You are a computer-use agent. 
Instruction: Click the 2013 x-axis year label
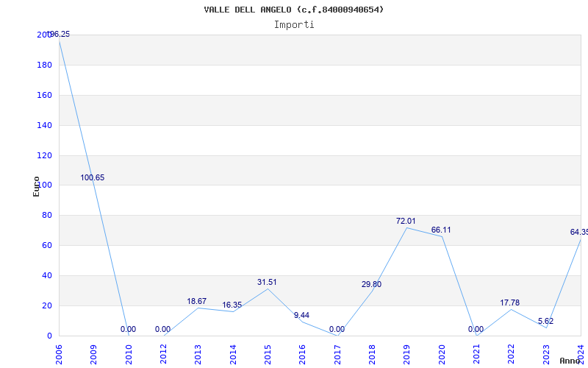198,355
